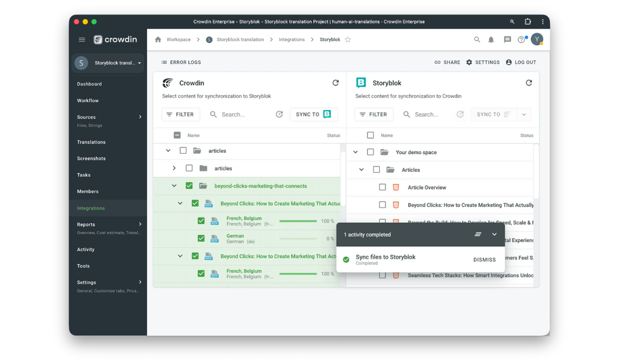Open the messages chat icon
Image resolution: width=619 pixels, height=364 pixels.
pyautogui.click(x=507, y=40)
